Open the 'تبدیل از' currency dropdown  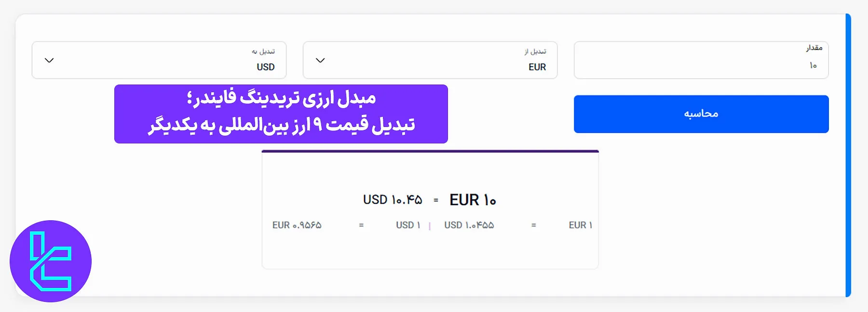pos(430,60)
